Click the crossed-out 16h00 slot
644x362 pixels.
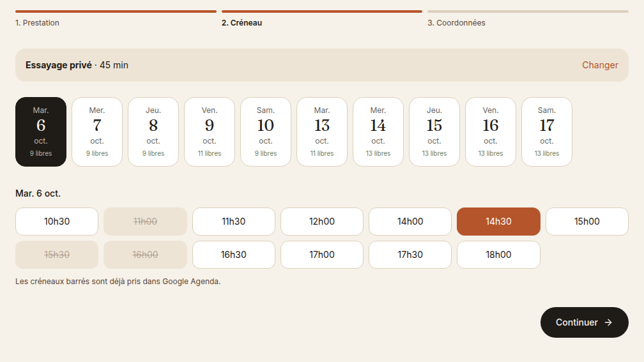145,255
